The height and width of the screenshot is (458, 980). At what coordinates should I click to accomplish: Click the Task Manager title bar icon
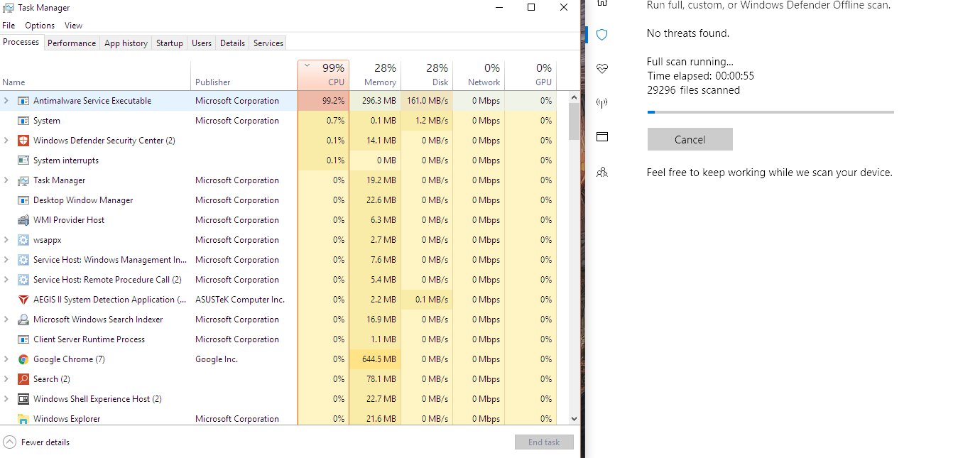[x=8, y=8]
